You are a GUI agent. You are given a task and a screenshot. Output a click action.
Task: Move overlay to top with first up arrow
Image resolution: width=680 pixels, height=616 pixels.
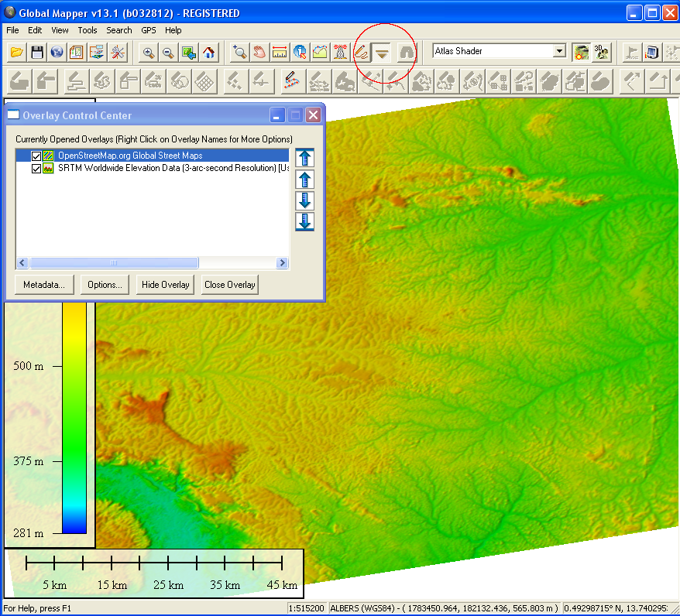coord(304,158)
